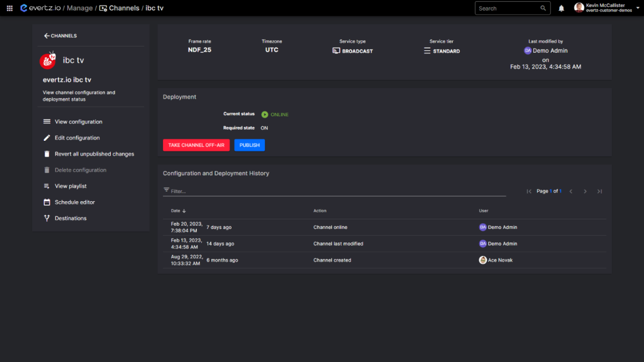The width and height of the screenshot is (644, 362).
Task: Click the green ONLINE status indicator
Action: [x=265, y=114]
